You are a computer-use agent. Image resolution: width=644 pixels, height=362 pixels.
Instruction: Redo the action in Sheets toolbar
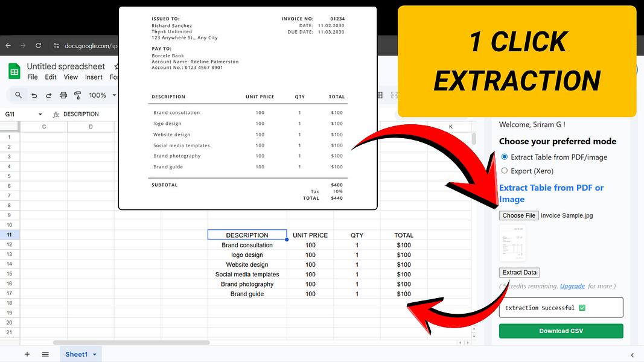pyautogui.click(x=48, y=95)
